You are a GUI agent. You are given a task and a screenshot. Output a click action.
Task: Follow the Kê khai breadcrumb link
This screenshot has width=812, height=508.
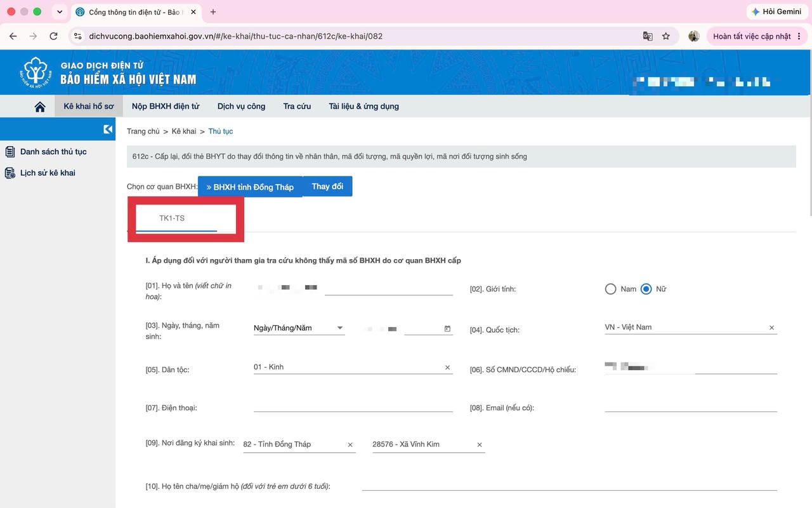(184, 131)
